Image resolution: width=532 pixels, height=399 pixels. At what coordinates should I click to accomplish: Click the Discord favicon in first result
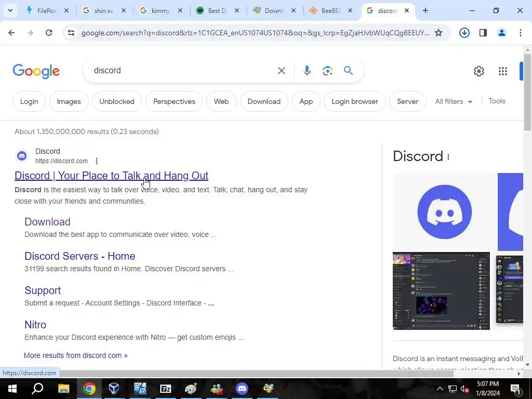22,156
